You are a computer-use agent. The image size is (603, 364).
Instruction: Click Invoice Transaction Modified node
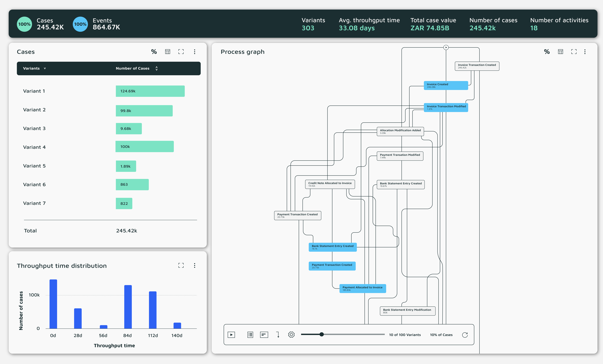click(446, 108)
